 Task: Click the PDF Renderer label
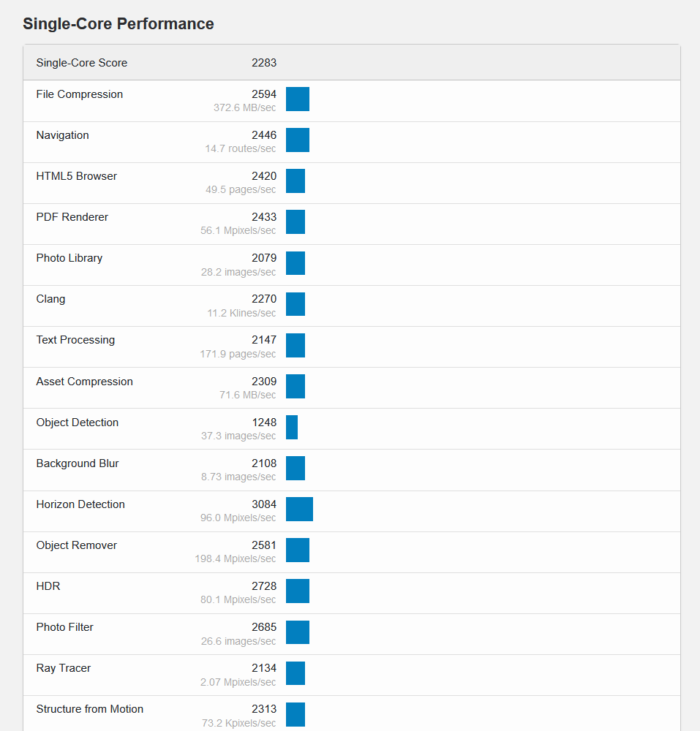pos(72,217)
